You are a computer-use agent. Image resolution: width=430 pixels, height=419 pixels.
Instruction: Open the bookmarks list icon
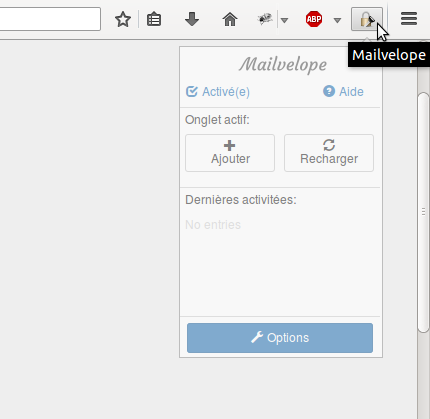coord(154,19)
